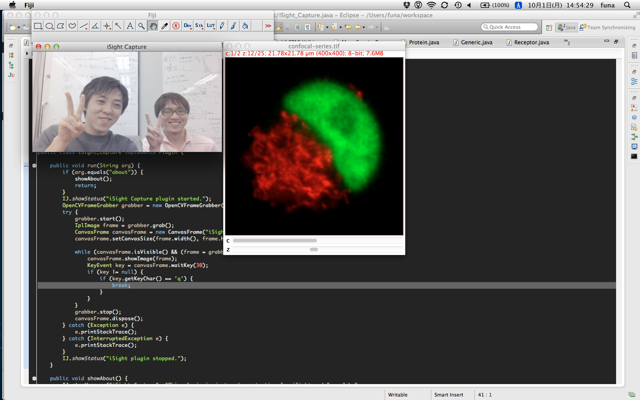Image resolution: width=640 pixels, height=400 pixels.
Task: Select the Hand scrolling tool
Action: point(153,27)
